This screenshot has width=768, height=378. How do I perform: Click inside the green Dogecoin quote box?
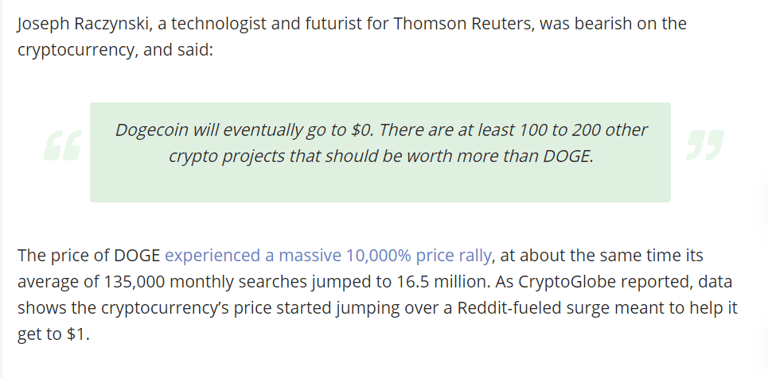tap(380, 152)
